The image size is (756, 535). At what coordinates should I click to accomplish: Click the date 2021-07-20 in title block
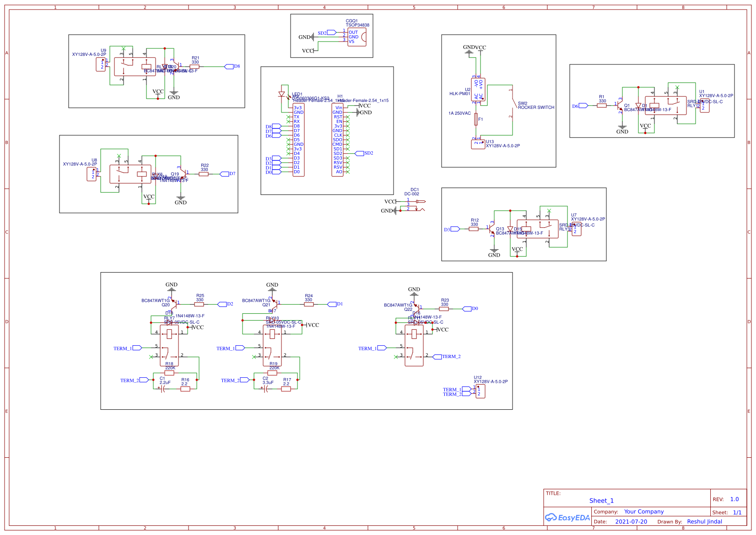click(x=632, y=521)
